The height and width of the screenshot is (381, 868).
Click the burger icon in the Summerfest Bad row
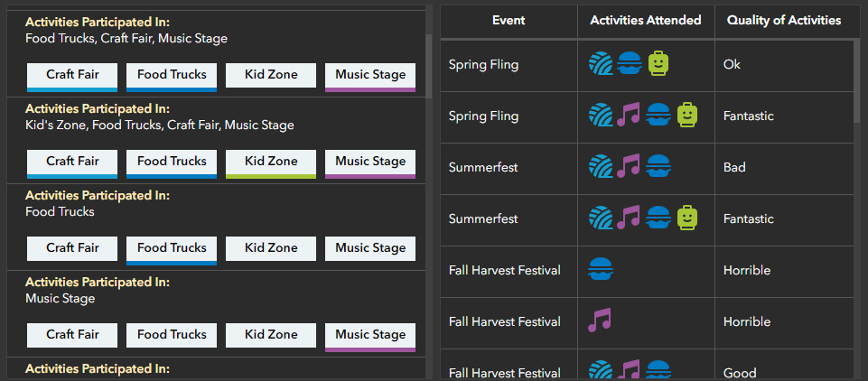click(658, 167)
